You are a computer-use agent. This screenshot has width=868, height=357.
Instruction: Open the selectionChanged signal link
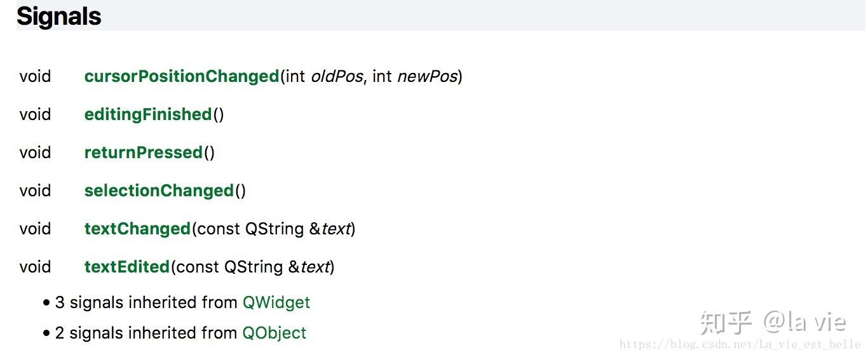159,191
